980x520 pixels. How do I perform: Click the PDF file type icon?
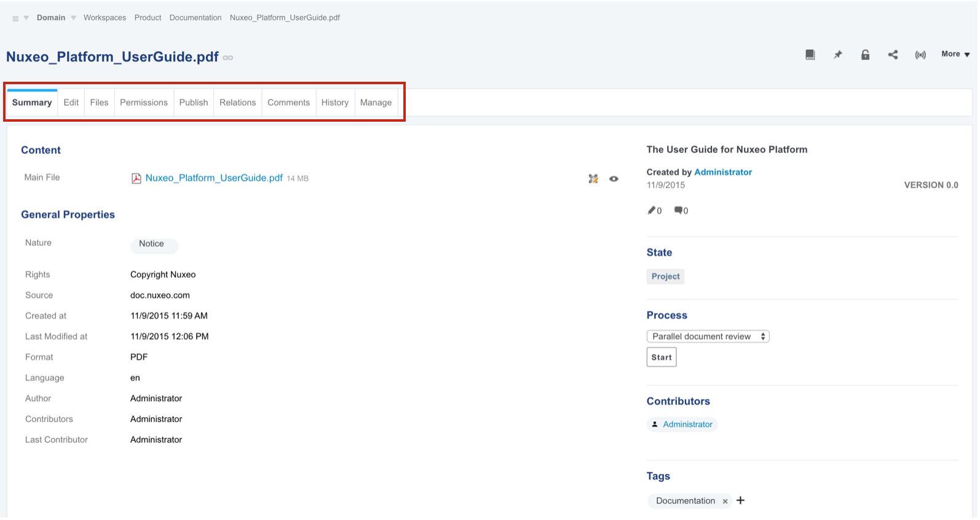136,178
